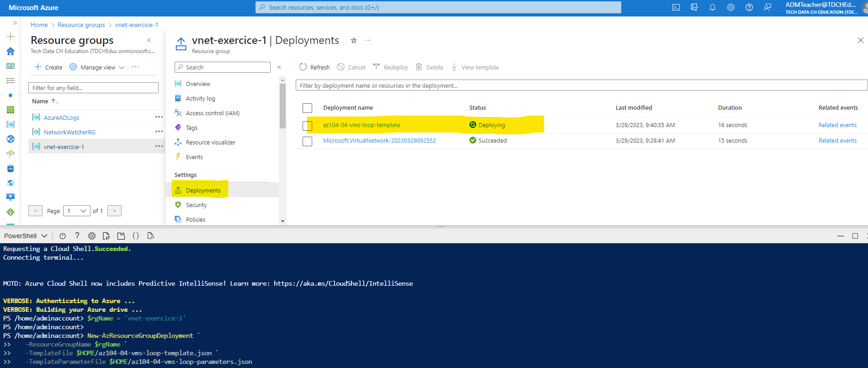Image resolution: width=868 pixels, height=368 pixels.
Task: Click Upload/Download files icon in Cloud Shell
Action: (107, 236)
